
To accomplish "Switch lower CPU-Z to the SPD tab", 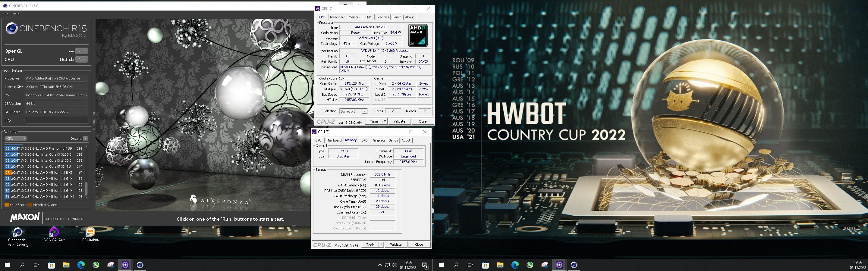I will (x=365, y=140).
